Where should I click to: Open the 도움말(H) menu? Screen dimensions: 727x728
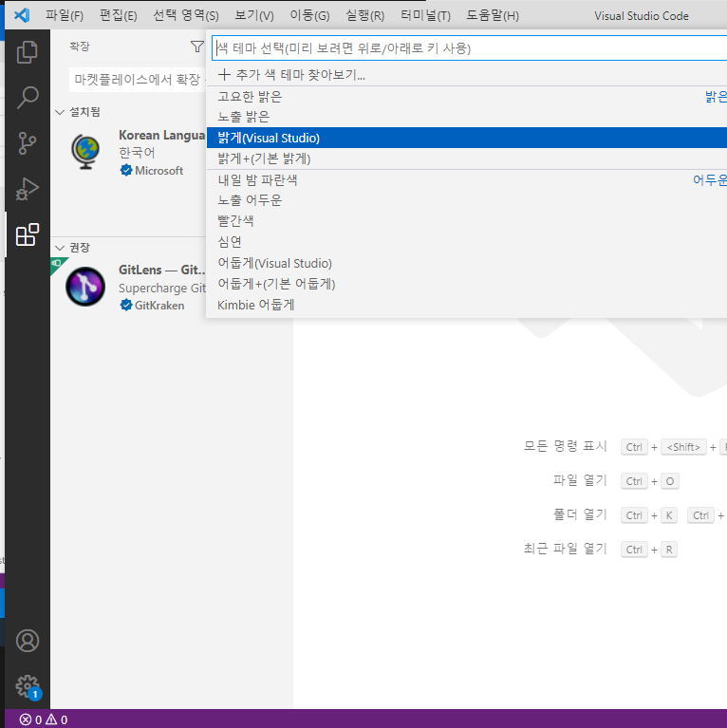point(493,16)
